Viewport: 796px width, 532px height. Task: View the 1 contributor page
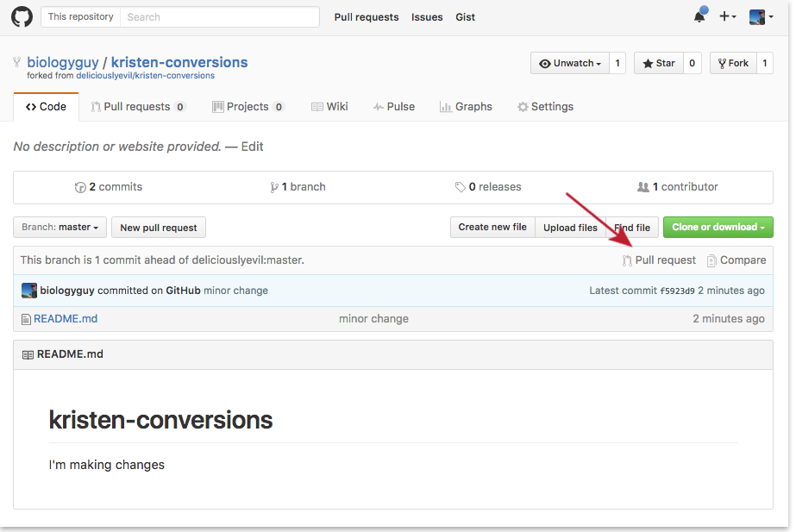tap(678, 187)
